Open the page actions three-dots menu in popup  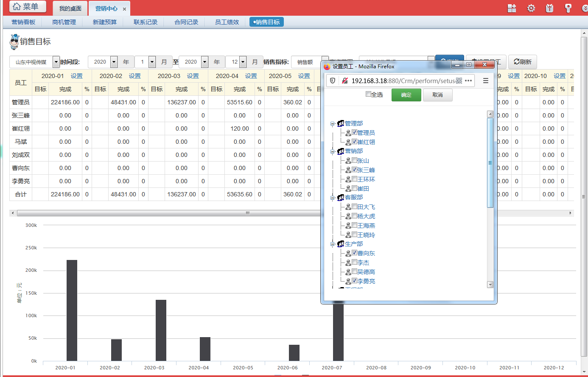468,81
